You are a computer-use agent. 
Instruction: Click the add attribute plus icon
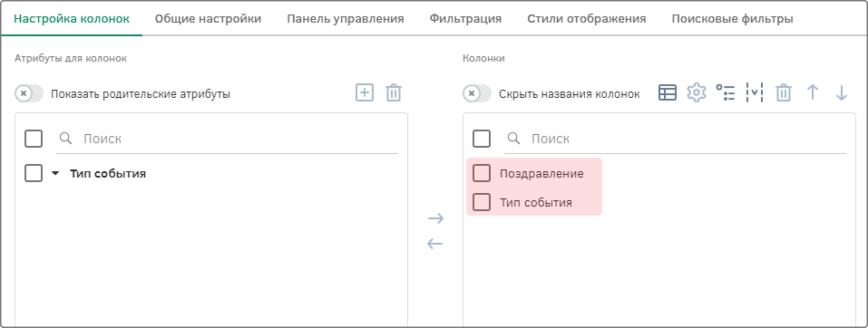pyautogui.click(x=365, y=92)
